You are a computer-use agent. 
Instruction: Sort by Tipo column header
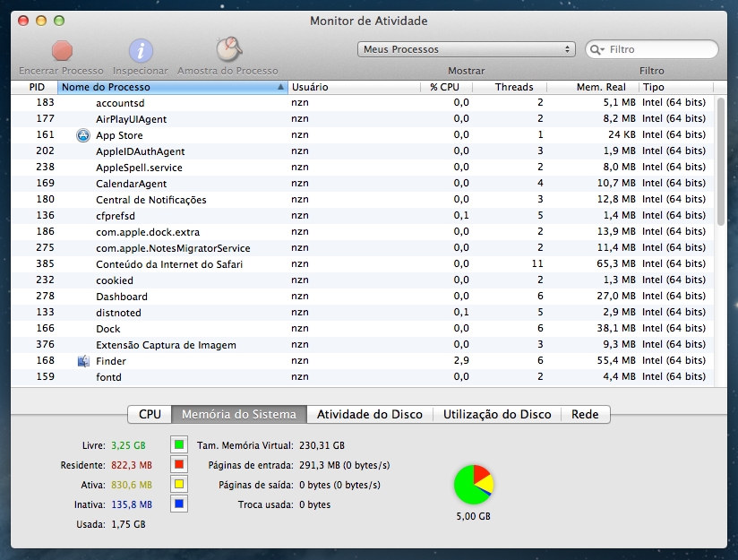pos(676,87)
